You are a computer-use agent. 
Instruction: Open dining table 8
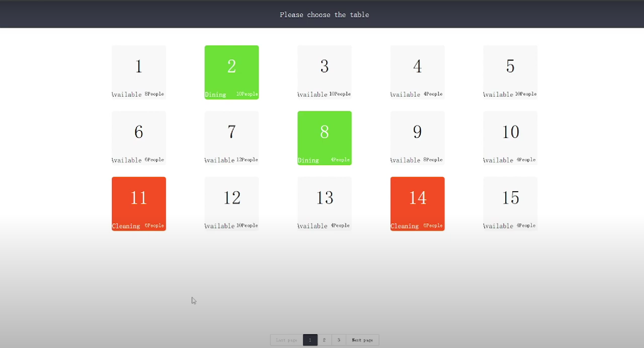325,138
